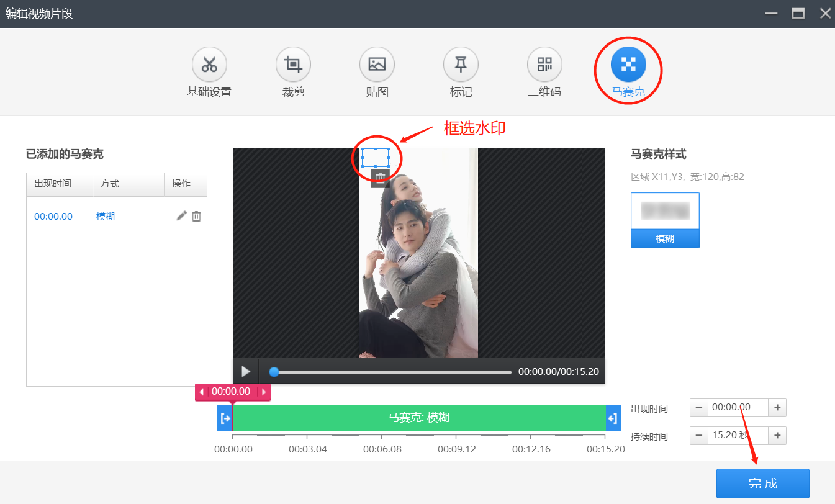
Task: Increase 持续时间 with plus button
Action: (x=777, y=436)
